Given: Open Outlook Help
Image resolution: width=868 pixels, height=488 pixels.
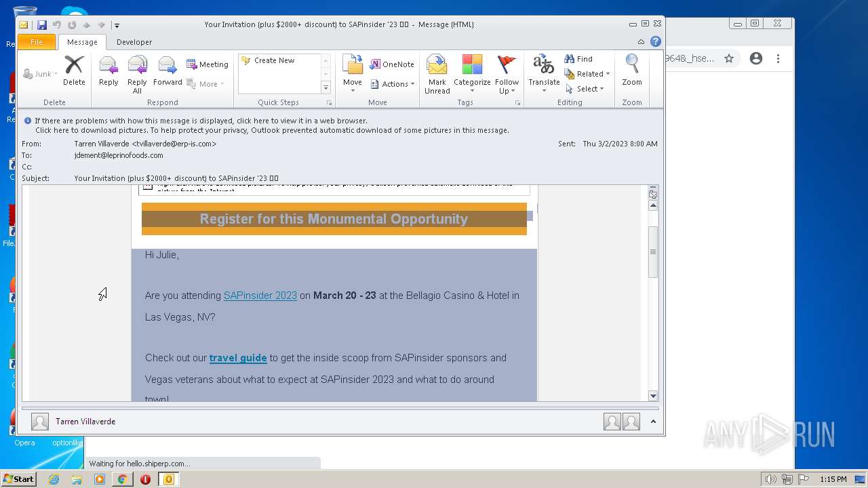Looking at the screenshot, I should [656, 42].
